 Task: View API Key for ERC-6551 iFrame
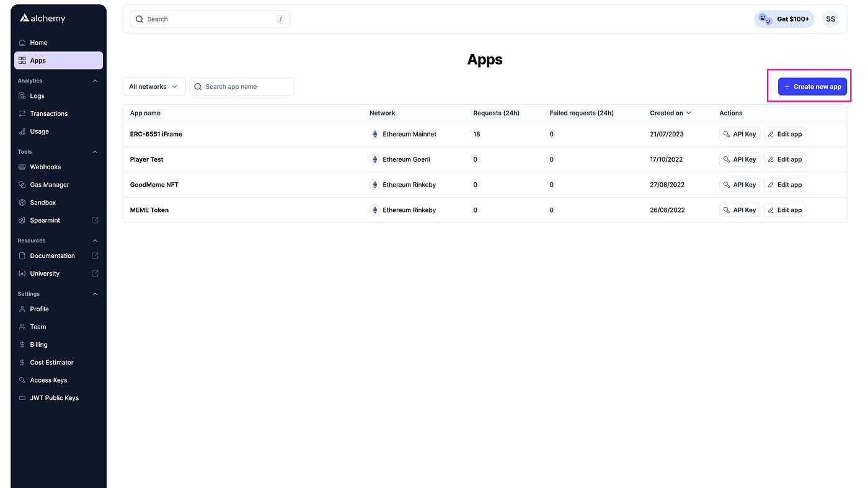740,134
